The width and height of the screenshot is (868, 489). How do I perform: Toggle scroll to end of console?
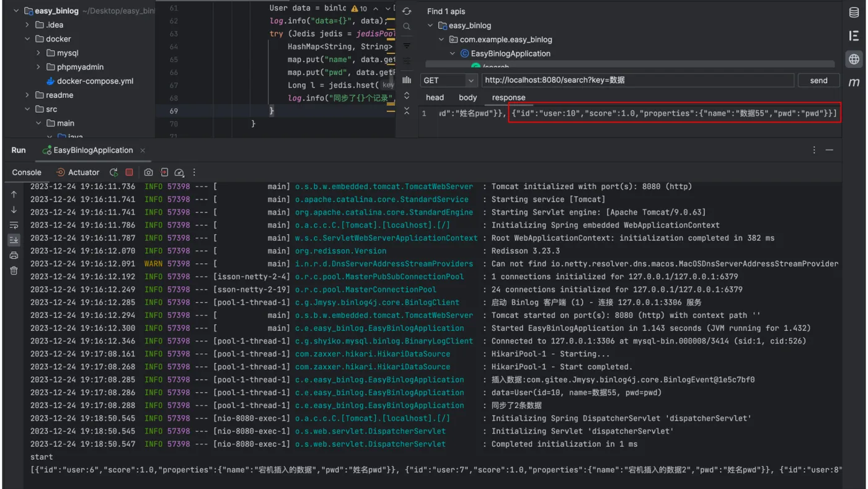click(x=14, y=240)
